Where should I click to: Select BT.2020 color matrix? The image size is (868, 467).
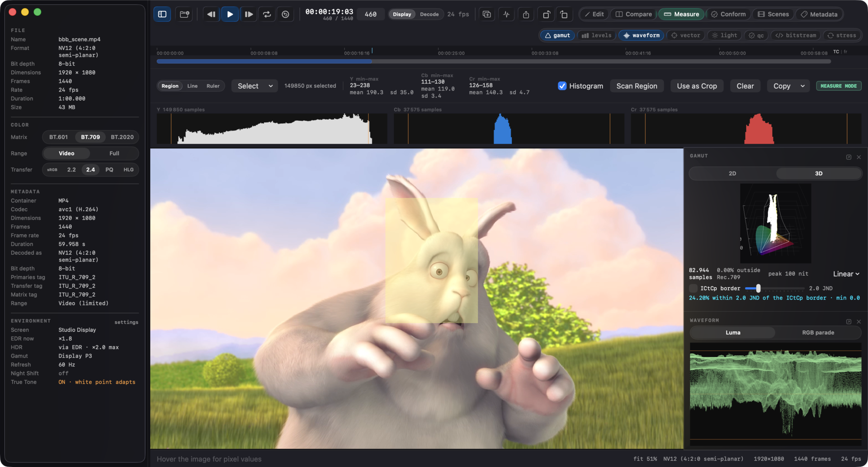coord(122,137)
